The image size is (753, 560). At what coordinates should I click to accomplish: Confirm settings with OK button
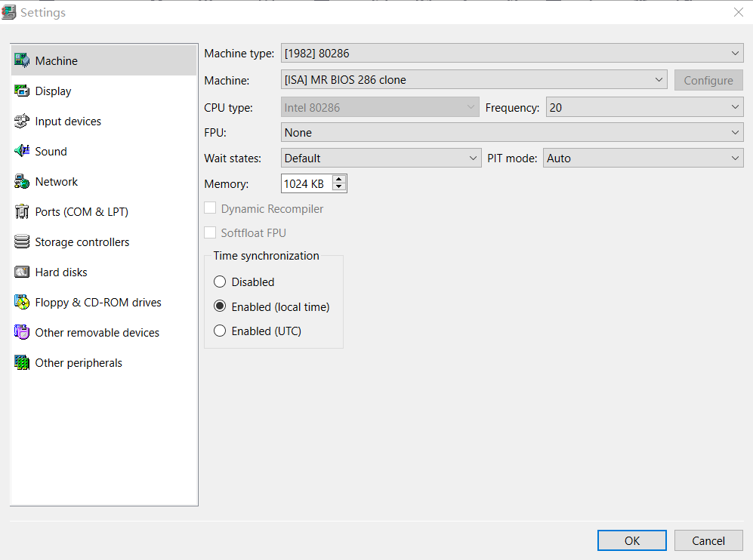point(632,541)
